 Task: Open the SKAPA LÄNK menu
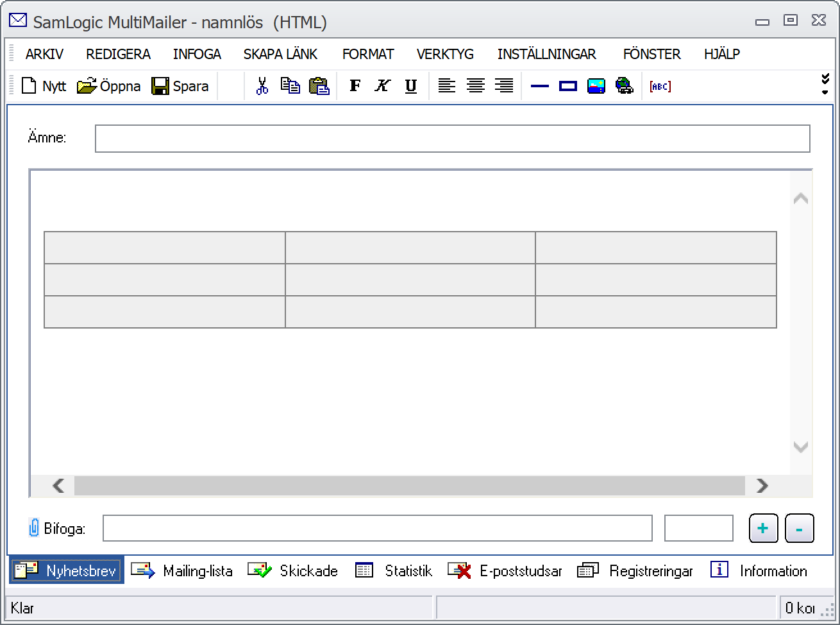pyautogui.click(x=280, y=55)
